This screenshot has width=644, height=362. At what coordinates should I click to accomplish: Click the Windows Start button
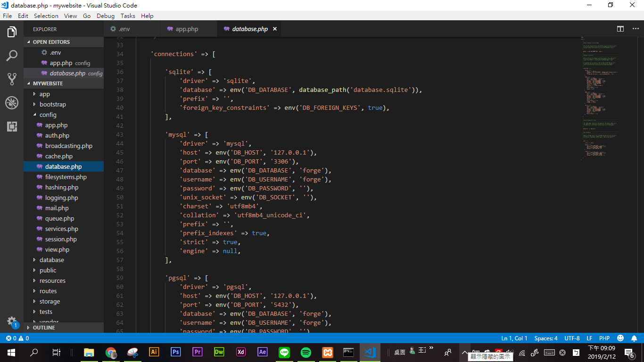click(11, 352)
